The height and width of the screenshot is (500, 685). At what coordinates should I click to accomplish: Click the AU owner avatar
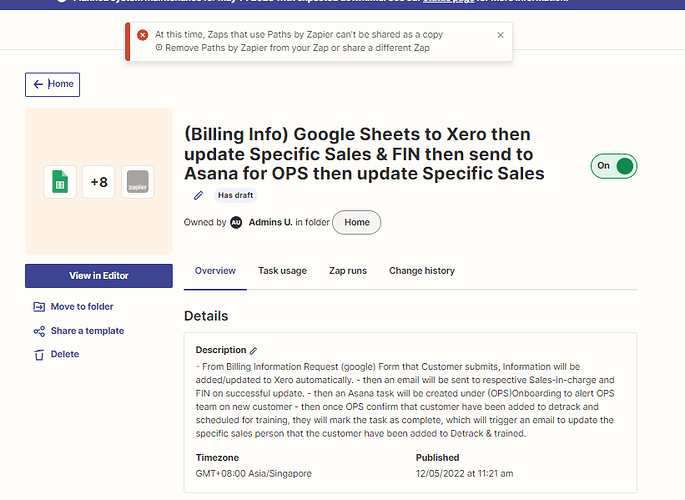[x=236, y=222]
